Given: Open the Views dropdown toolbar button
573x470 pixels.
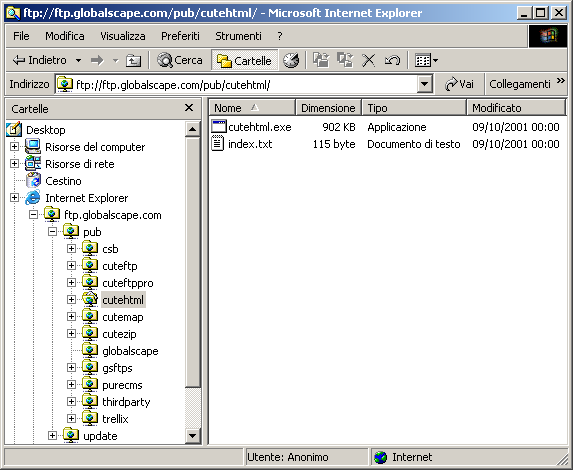Looking at the screenshot, I should click(426, 60).
